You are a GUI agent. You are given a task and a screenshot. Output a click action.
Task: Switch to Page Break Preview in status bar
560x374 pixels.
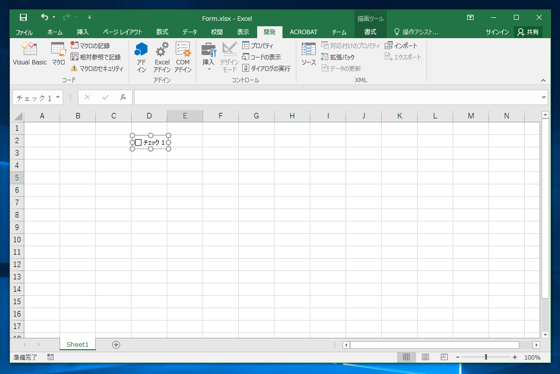(444, 356)
